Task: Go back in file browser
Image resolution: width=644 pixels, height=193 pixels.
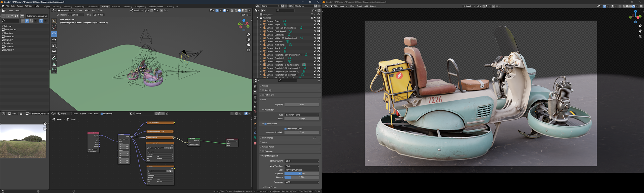Action: [x=4, y=16]
